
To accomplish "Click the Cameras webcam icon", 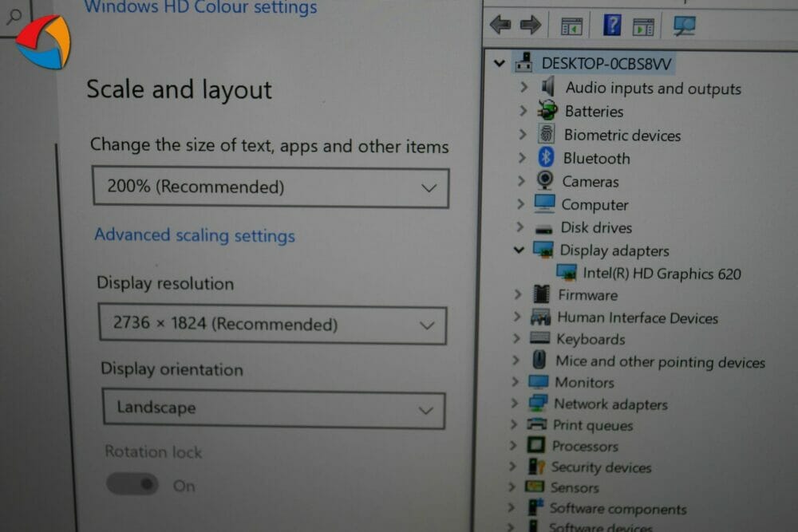I will [x=545, y=180].
